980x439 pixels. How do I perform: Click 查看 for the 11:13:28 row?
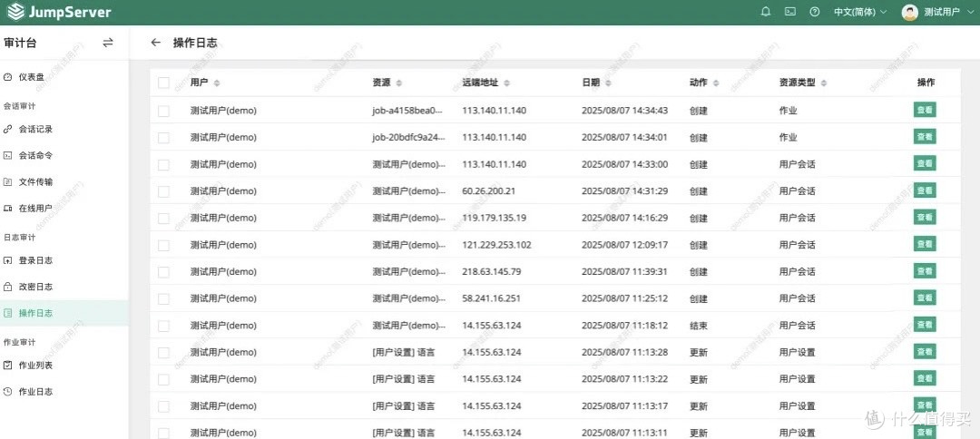click(925, 352)
